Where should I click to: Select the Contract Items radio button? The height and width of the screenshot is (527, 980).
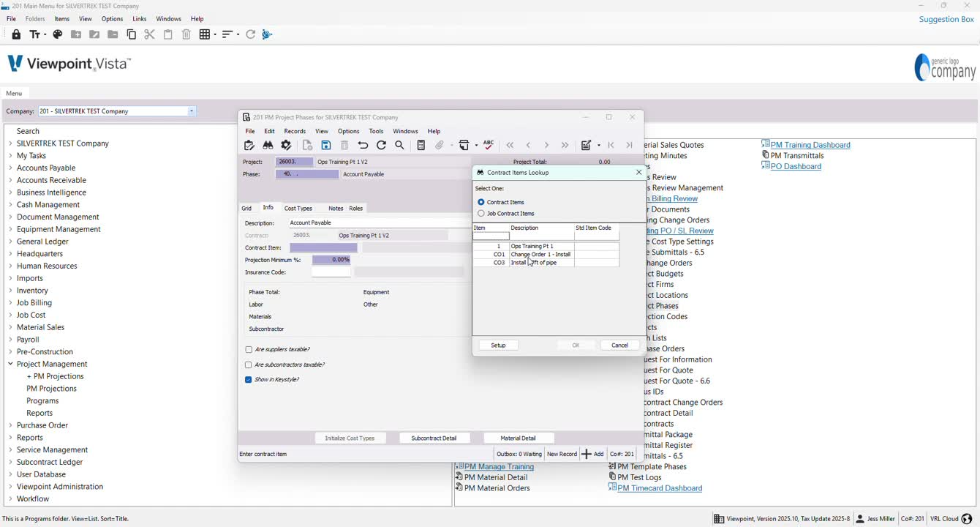coord(481,202)
